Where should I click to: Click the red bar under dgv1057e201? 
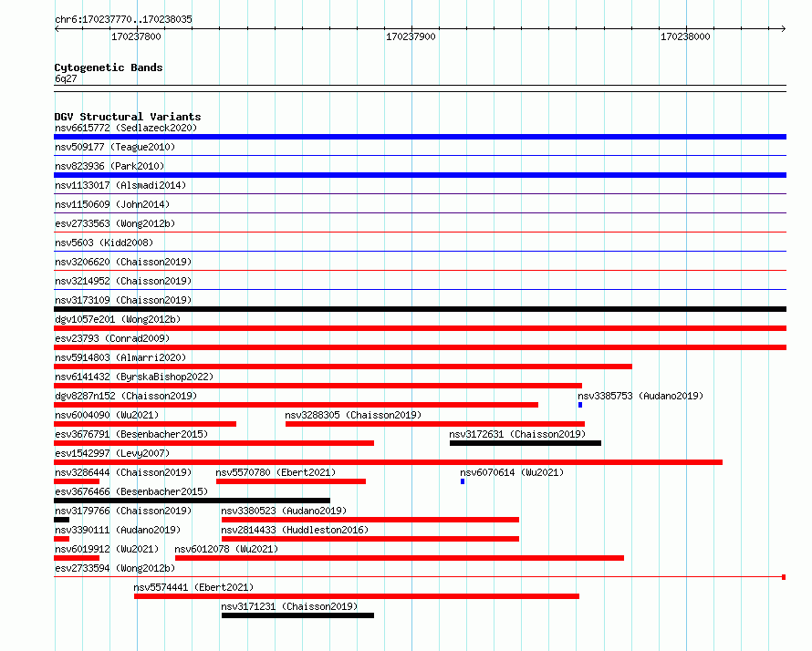[x=420, y=328]
